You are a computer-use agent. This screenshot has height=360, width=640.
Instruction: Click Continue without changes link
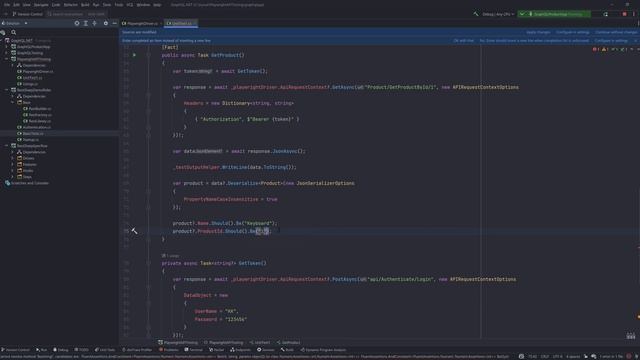[x=616, y=32]
